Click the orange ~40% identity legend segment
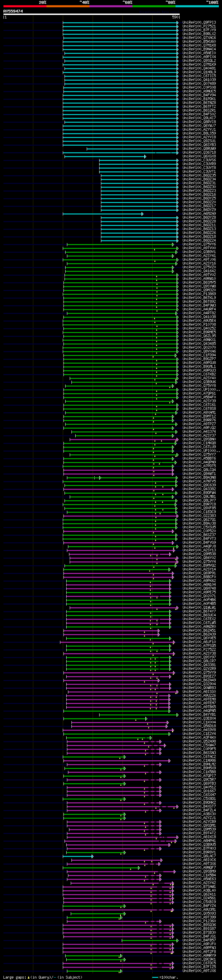Viewport: 222px width, 980px height. coord(68,6)
